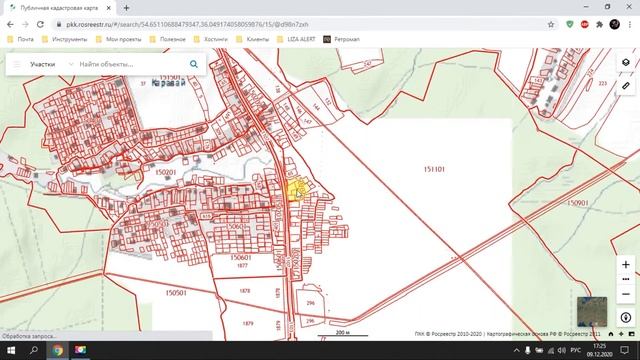Open the green shield extension
The width and height of the screenshot is (640, 360).
570,24
